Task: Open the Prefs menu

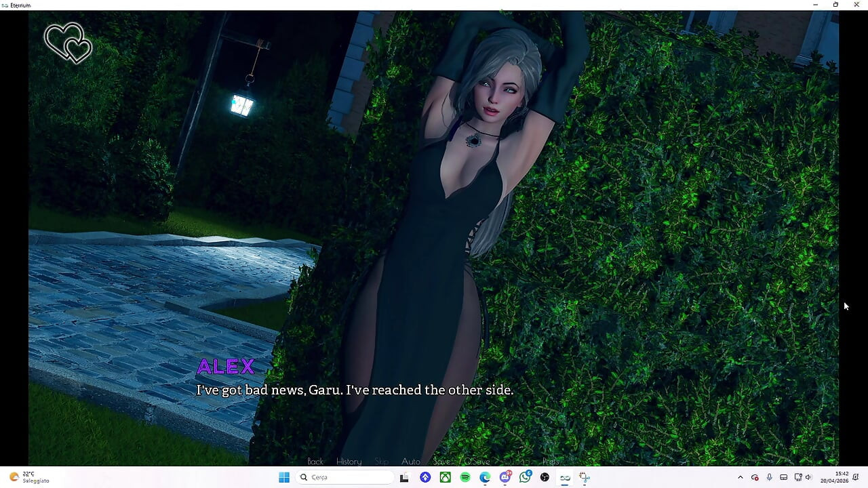Action: tap(551, 462)
